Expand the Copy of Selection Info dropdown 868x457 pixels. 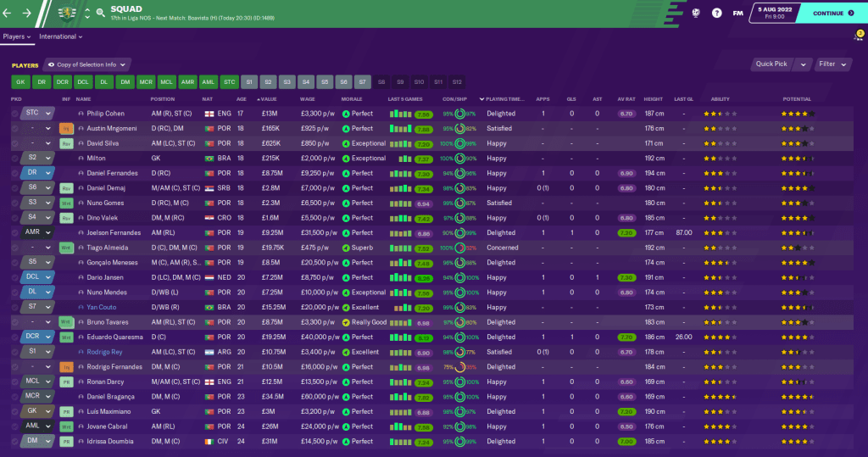click(x=88, y=64)
